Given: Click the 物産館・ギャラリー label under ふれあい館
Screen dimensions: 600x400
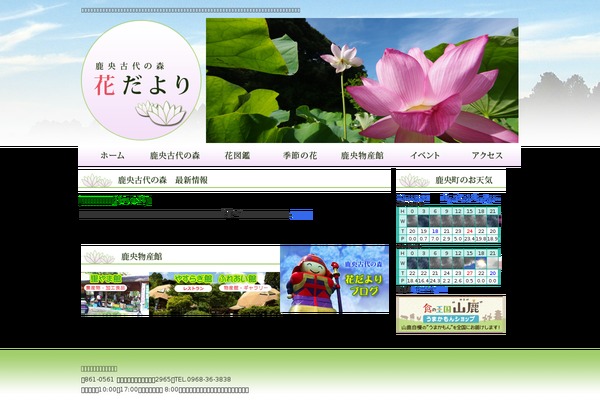Looking at the screenshot, I should click(244, 288).
